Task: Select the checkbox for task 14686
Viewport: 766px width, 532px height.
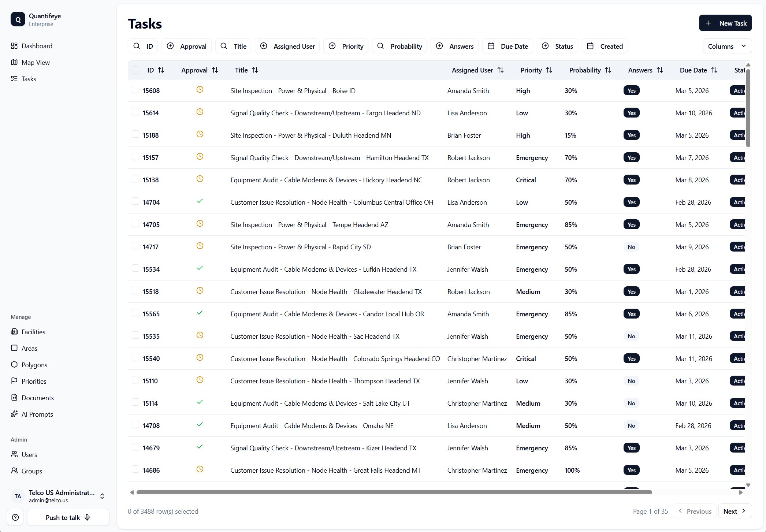Action: (135, 469)
